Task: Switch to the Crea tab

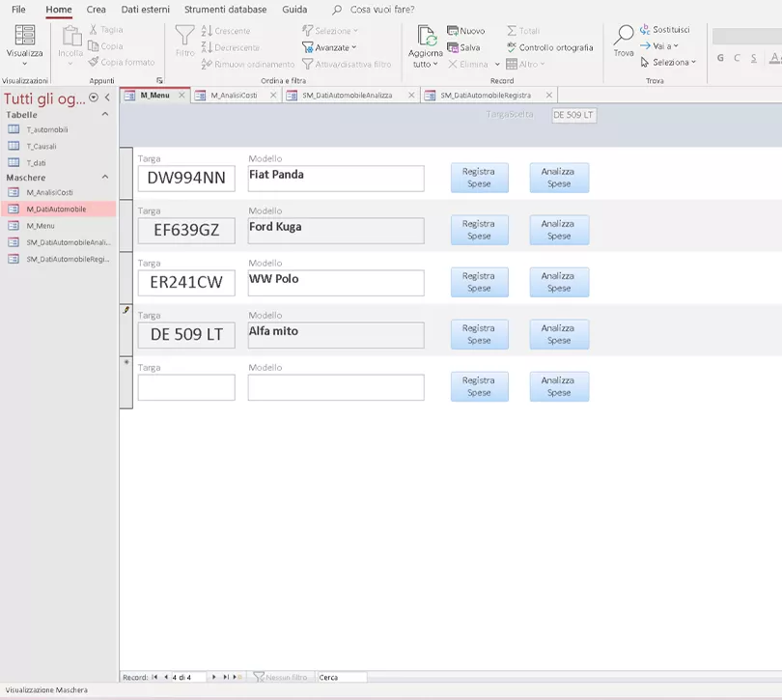Action: 97,10
